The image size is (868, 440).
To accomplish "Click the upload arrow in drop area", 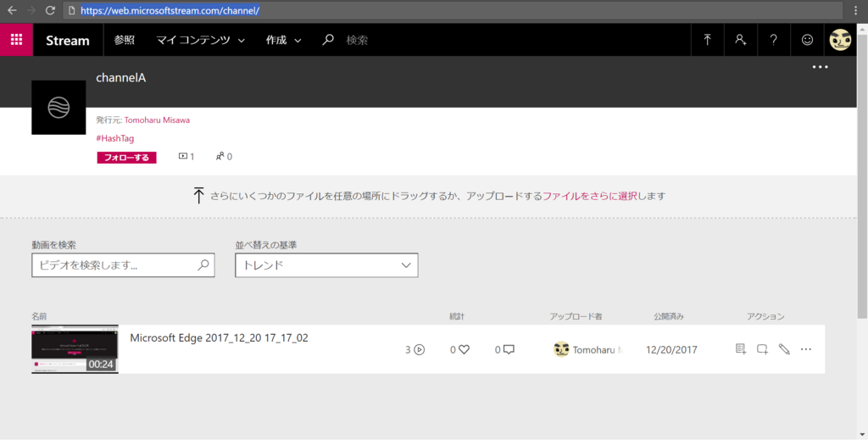I will (x=198, y=195).
